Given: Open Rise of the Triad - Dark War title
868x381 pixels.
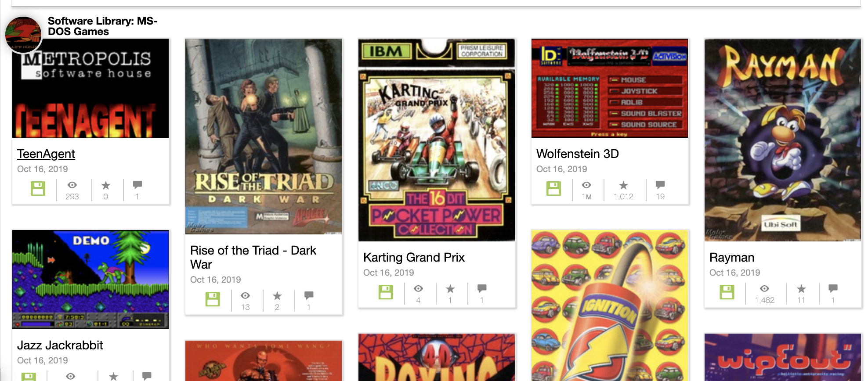Looking at the screenshot, I should (x=253, y=257).
